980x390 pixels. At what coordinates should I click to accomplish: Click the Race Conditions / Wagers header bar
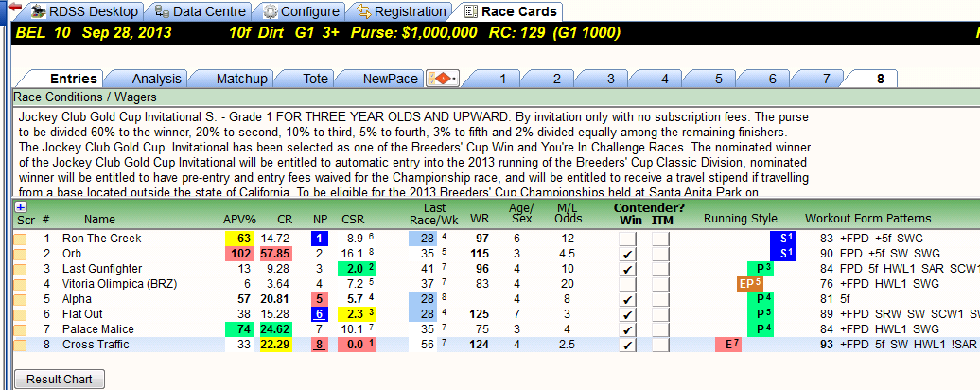click(497, 97)
